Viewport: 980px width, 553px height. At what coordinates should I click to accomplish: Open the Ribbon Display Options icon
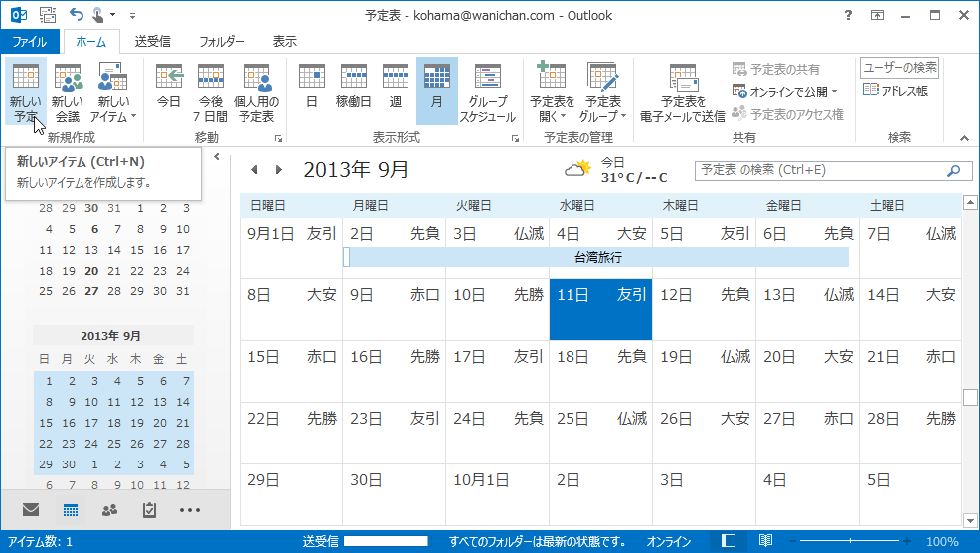[877, 15]
